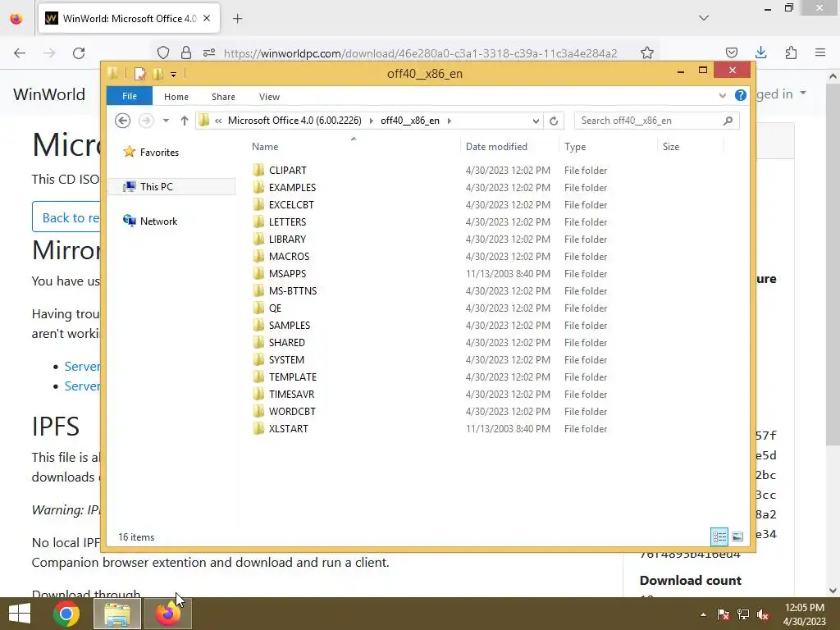Open Firefox application hamburger menu
840x630 pixels.
pyautogui.click(x=820, y=52)
